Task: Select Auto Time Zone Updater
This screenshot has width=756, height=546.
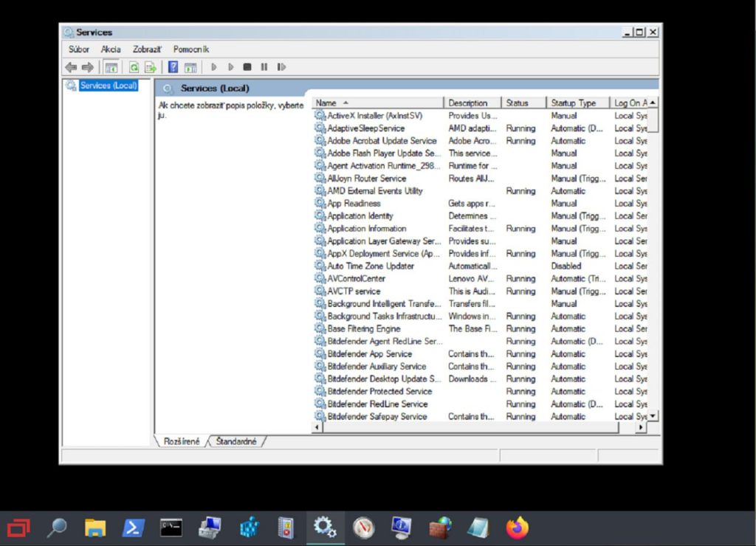Action: [x=480, y=266]
